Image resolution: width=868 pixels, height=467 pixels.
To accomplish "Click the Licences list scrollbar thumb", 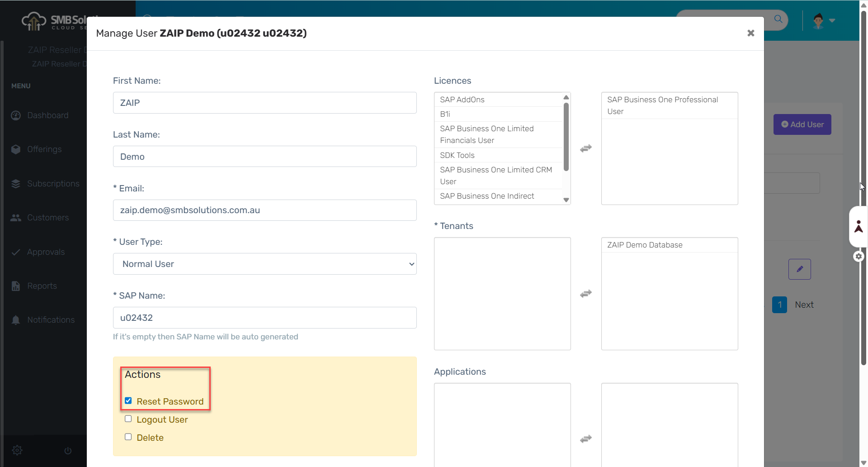I will click(566, 136).
